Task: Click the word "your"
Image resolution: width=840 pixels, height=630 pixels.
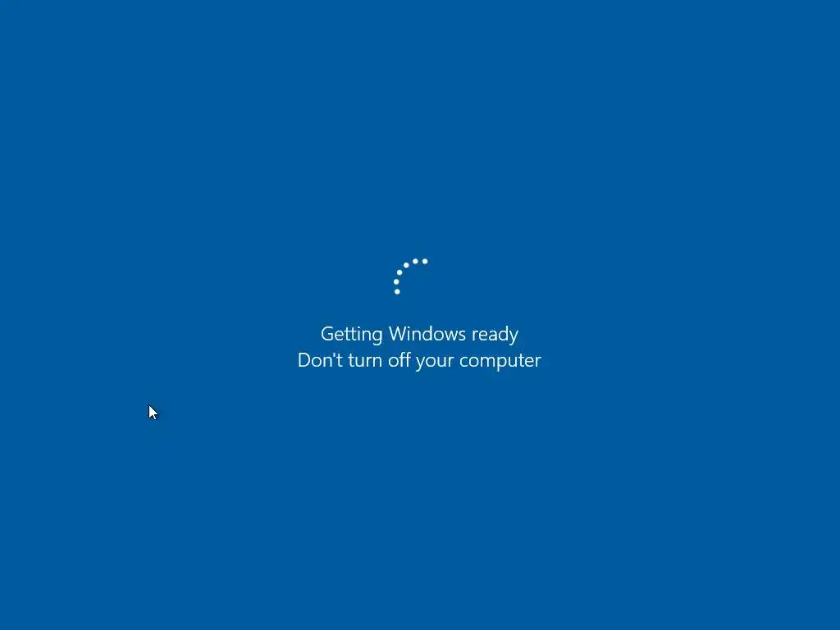Action: tap(435, 362)
